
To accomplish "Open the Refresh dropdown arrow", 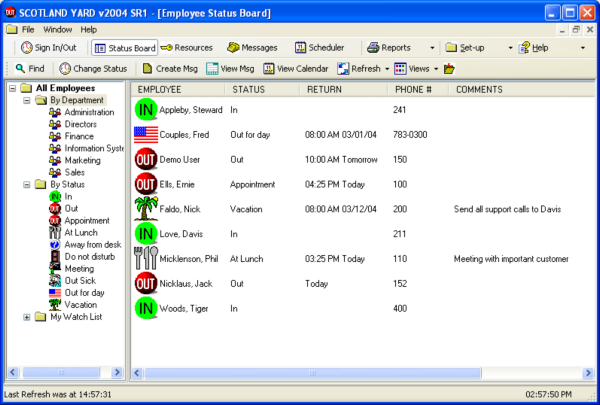I will click(387, 69).
